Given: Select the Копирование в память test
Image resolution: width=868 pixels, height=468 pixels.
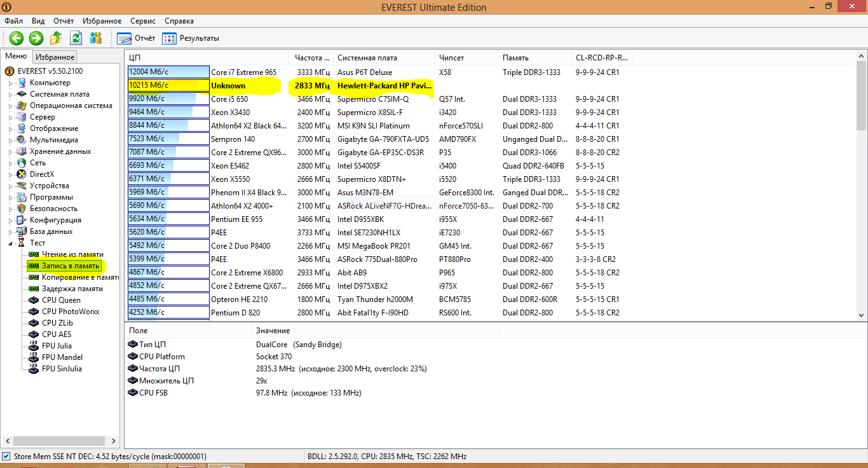Looking at the screenshot, I should [80, 277].
